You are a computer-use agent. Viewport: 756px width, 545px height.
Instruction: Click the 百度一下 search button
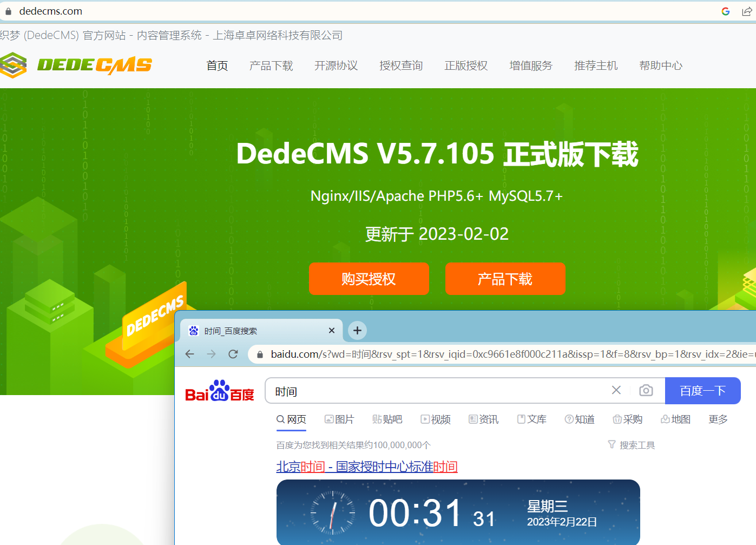pyautogui.click(x=702, y=391)
